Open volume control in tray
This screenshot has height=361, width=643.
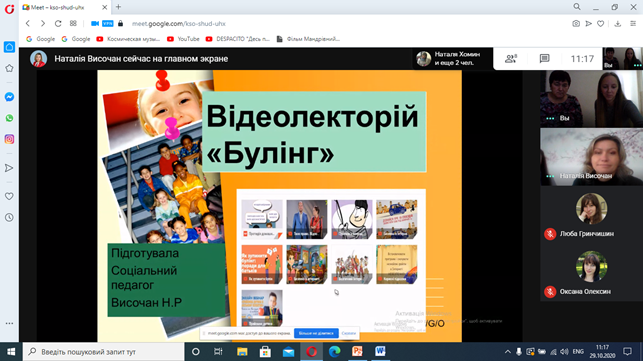pos(565,352)
